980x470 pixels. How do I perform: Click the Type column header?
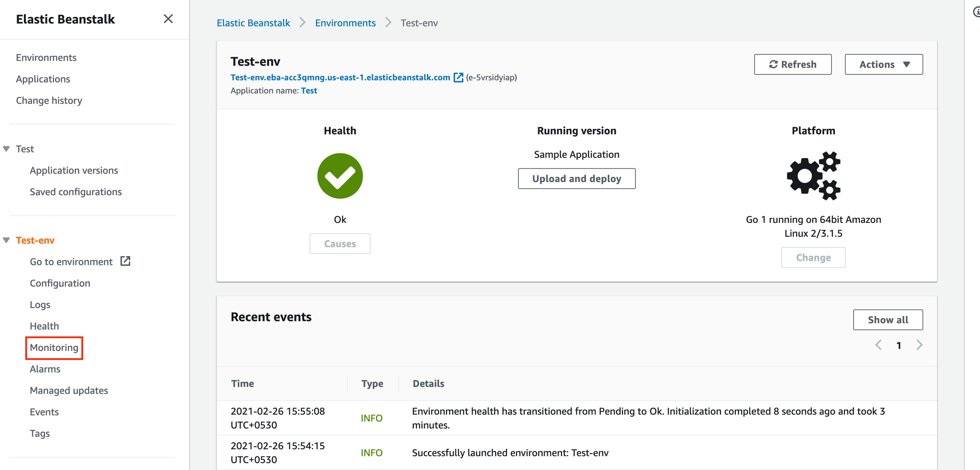(x=372, y=384)
